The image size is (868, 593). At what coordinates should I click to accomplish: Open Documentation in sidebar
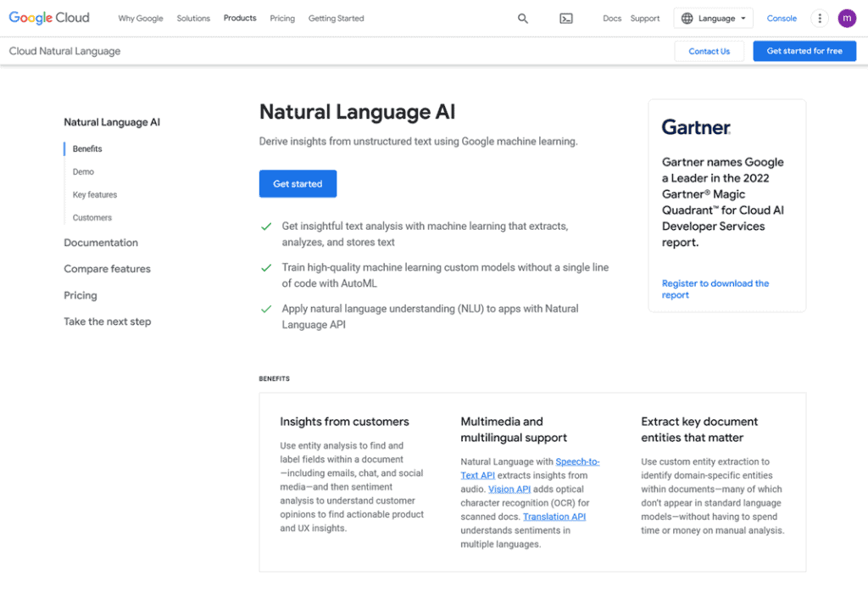click(101, 242)
